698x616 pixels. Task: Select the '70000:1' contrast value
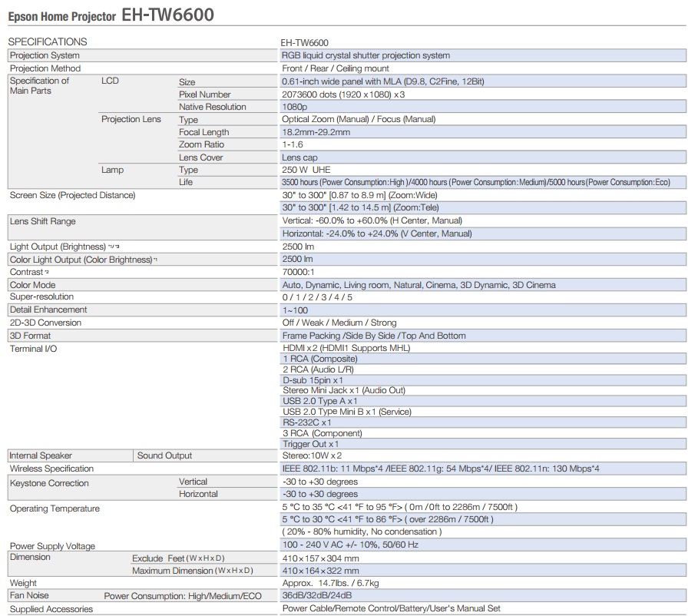tap(298, 272)
